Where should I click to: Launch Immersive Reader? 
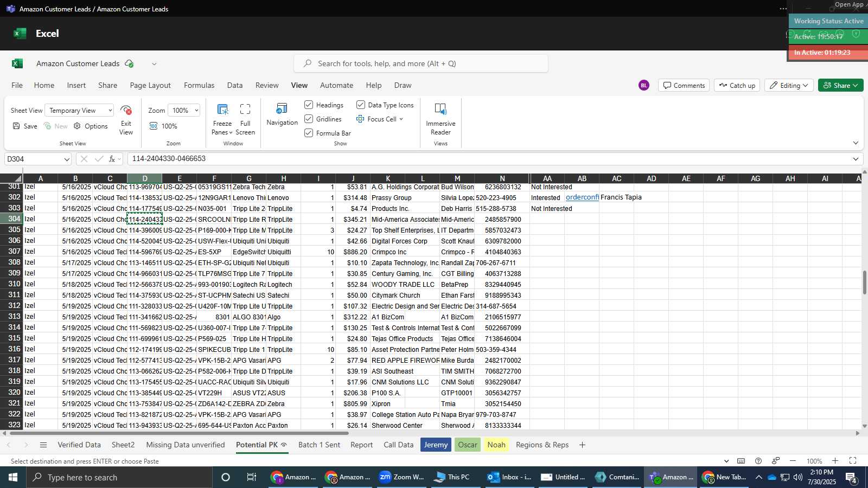coord(441,119)
